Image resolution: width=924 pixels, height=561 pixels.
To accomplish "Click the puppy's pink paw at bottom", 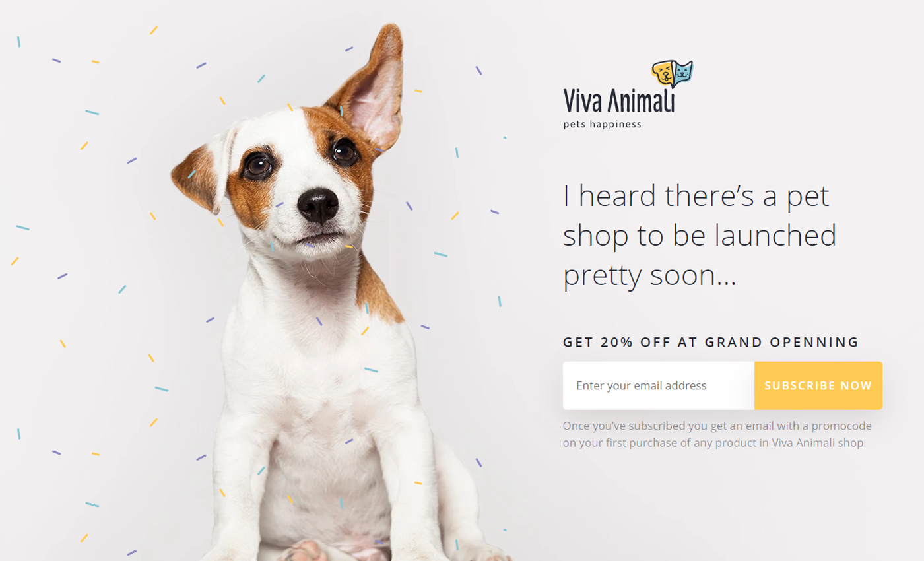I will [304, 550].
